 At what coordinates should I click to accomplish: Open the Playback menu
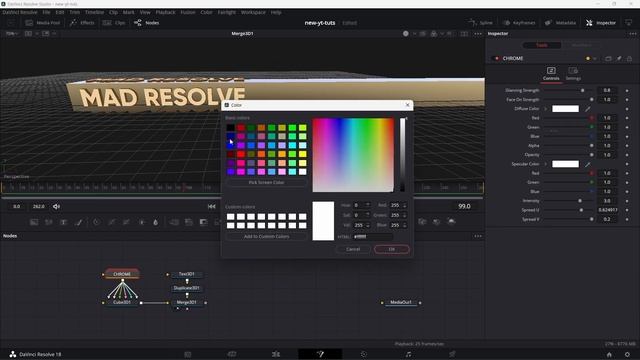[165, 12]
